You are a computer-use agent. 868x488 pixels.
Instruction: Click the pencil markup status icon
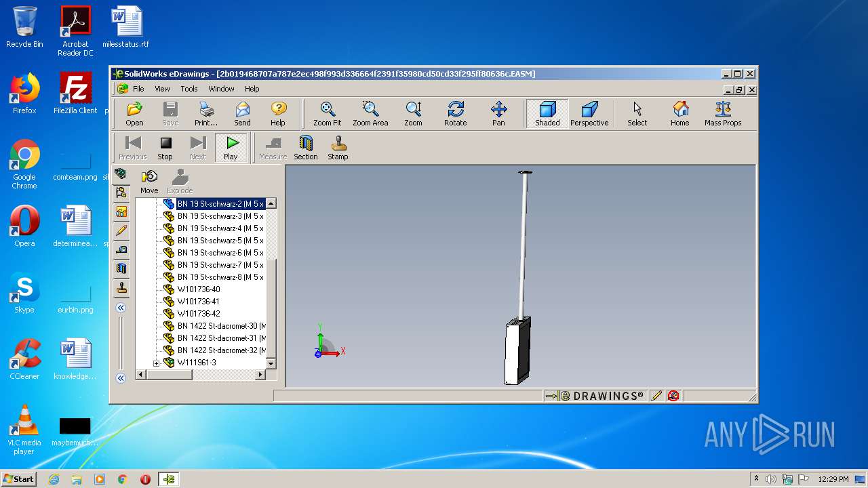(656, 396)
